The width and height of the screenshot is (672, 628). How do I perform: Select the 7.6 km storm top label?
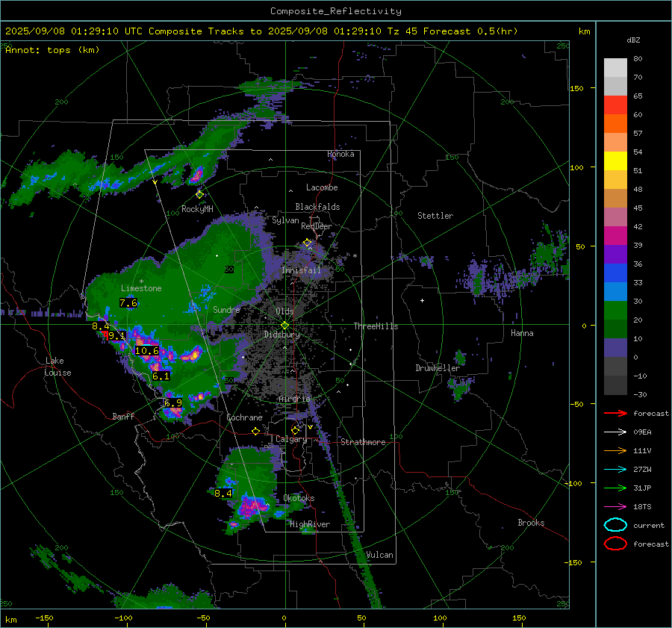pyautogui.click(x=128, y=303)
